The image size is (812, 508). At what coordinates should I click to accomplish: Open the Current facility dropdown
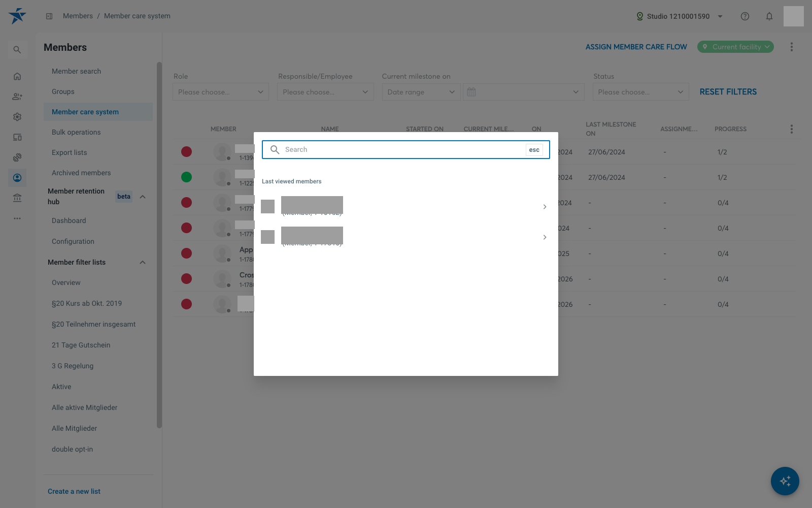(735, 47)
